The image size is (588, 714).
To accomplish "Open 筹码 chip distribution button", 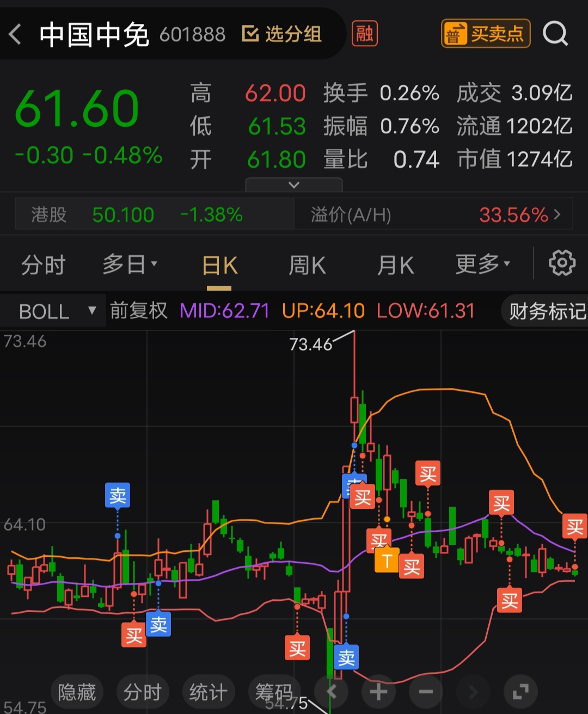I will coord(274,692).
